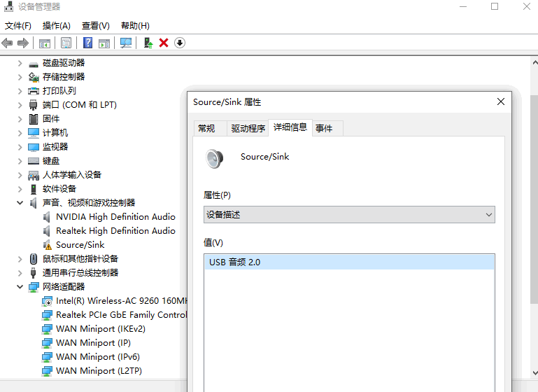The height and width of the screenshot is (392, 538).
Task: Click the speaker icon in the properties dialog
Action: pos(215,159)
